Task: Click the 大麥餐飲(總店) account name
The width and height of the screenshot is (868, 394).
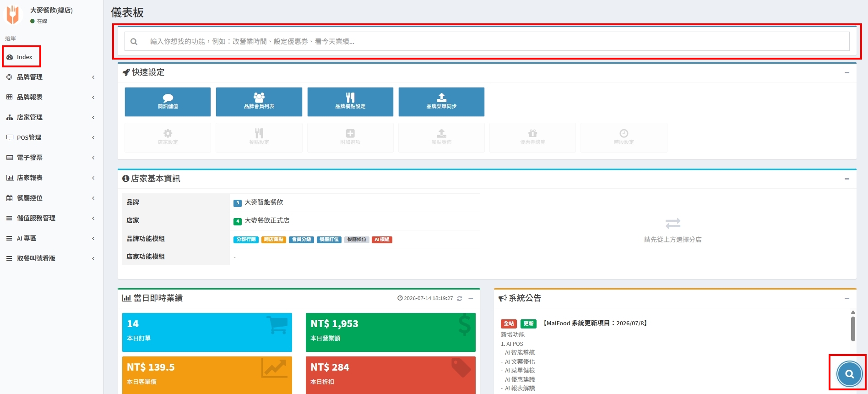Action: coord(51,10)
